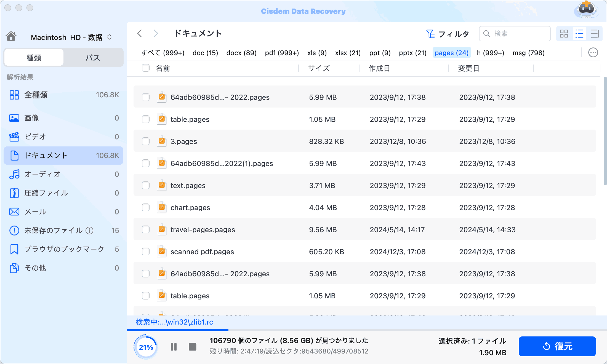Click the info icon beside 未保存のファイル
This screenshot has height=364, width=607.
coord(89,231)
